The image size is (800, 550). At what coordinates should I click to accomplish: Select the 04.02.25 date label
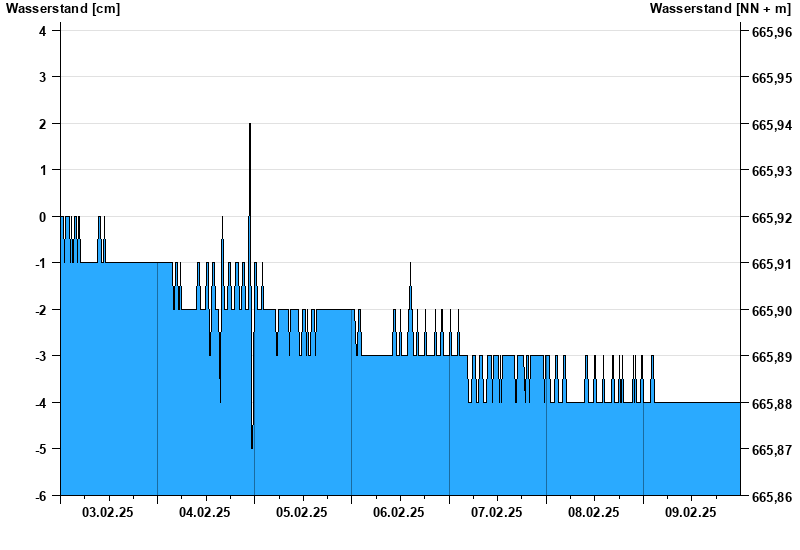[x=205, y=513]
